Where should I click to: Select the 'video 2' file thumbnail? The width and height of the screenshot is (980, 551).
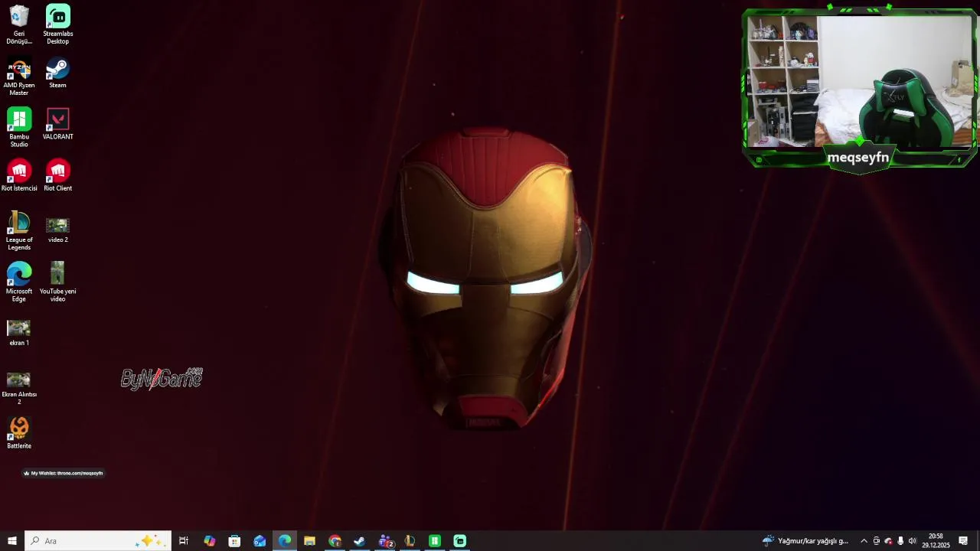click(x=58, y=230)
